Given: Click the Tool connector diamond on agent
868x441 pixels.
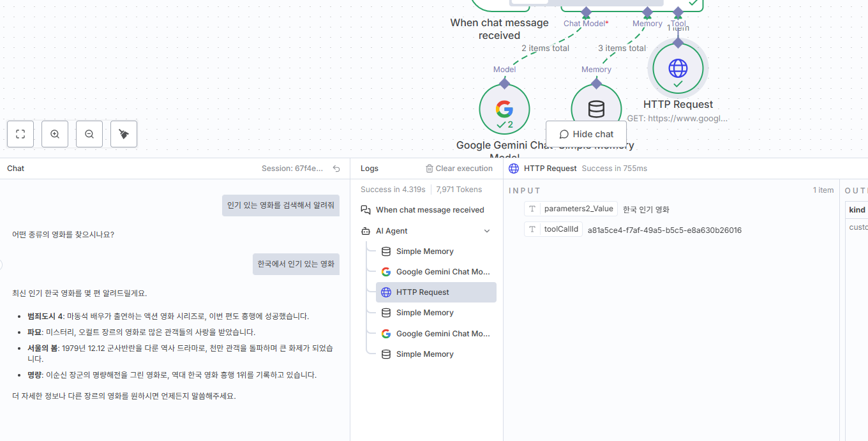Looking at the screenshot, I should point(678,12).
